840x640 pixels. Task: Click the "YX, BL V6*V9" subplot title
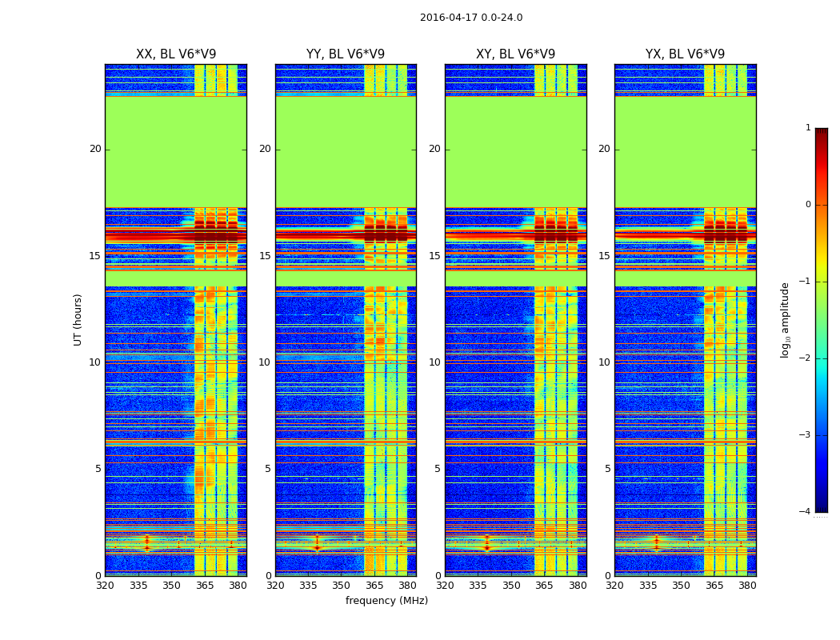click(685, 54)
